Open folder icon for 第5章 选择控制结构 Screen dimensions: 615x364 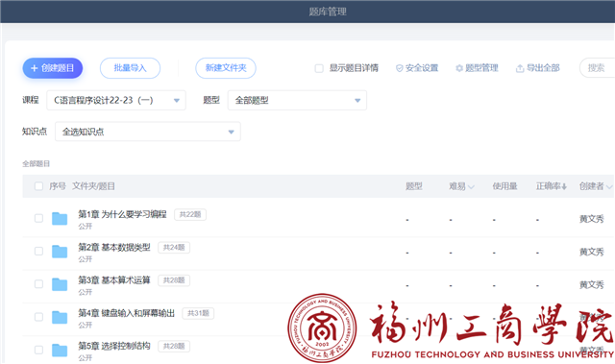[60, 351]
